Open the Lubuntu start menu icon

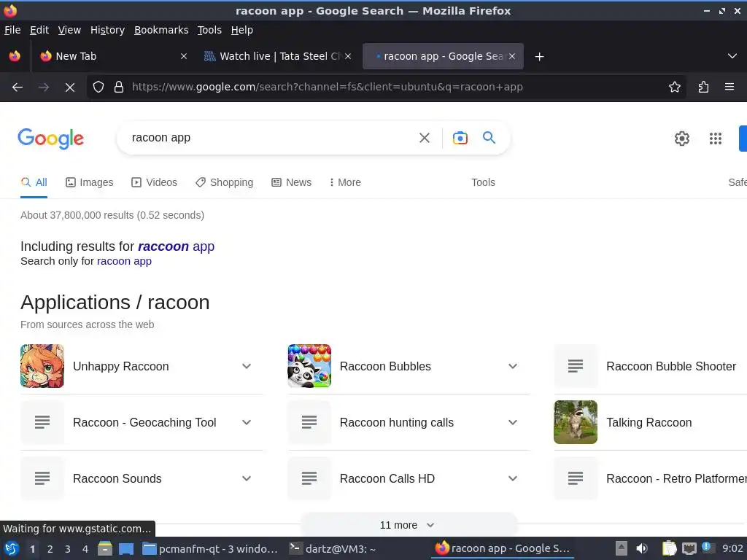pos(12,549)
